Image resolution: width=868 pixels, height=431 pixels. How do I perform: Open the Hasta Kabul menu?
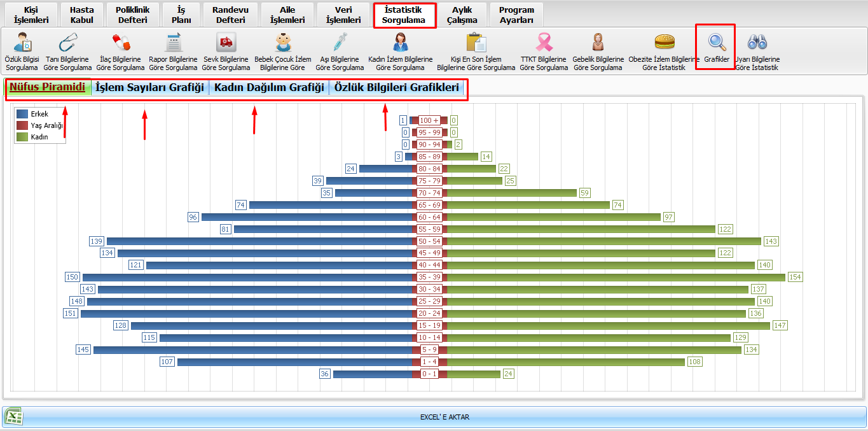click(x=82, y=15)
